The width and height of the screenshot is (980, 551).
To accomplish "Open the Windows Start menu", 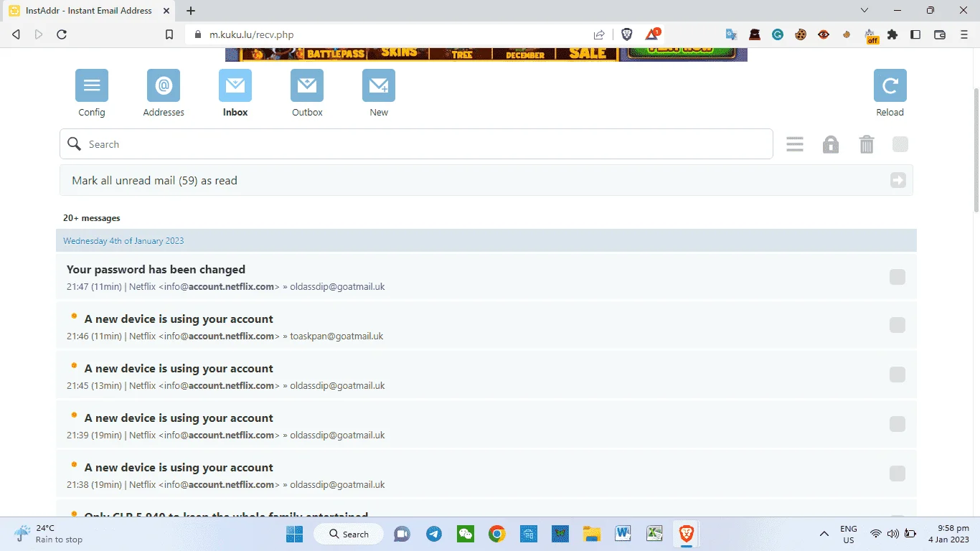I will [x=295, y=534].
